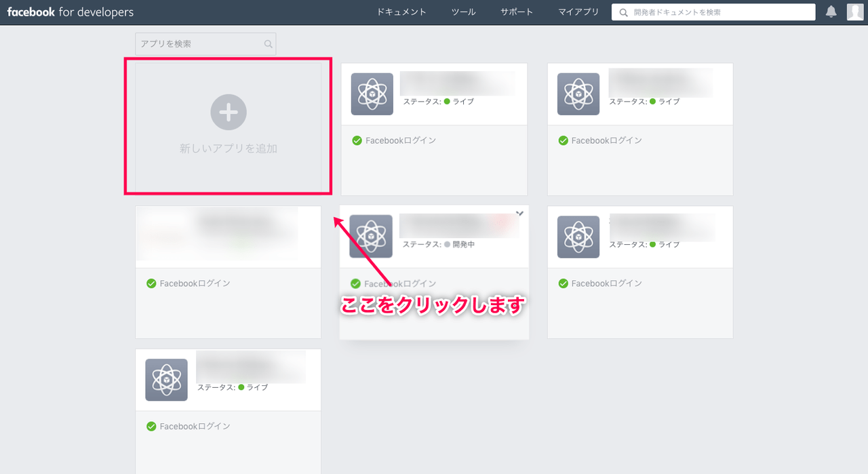The image size is (868, 474).
Task: Open the サポート menu
Action: pos(517,12)
